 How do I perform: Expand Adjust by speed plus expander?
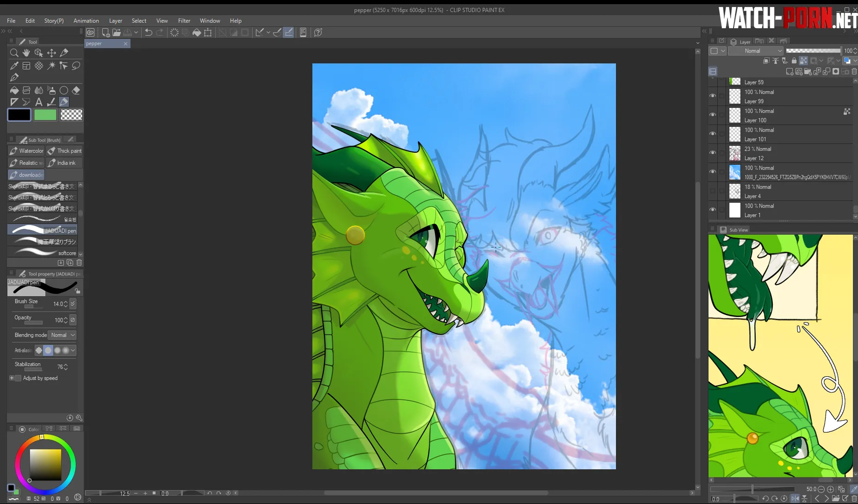[12, 378]
